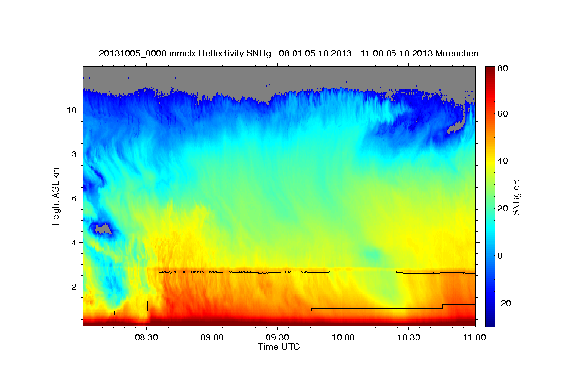The width and height of the screenshot is (588, 392).
Task: Click the 'Height AGL km' y-axis label
Action: pyautogui.click(x=56, y=196)
